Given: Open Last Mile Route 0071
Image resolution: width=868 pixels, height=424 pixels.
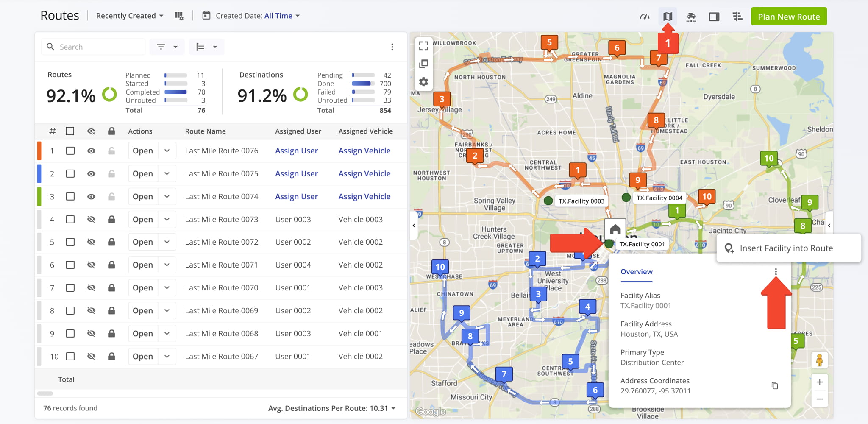Looking at the screenshot, I should (x=143, y=265).
